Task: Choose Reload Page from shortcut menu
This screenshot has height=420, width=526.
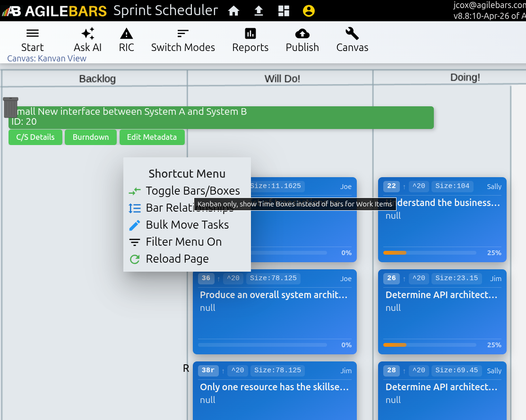Action: tap(187, 259)
